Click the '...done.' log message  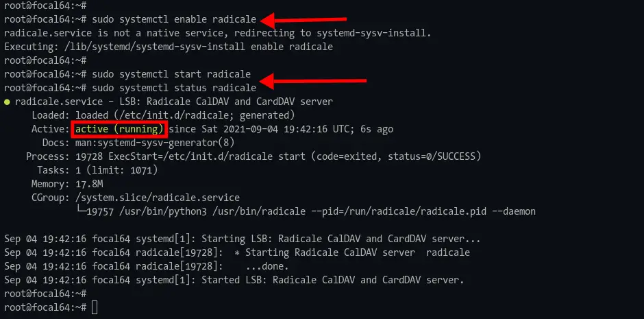[x=267, y=266]
